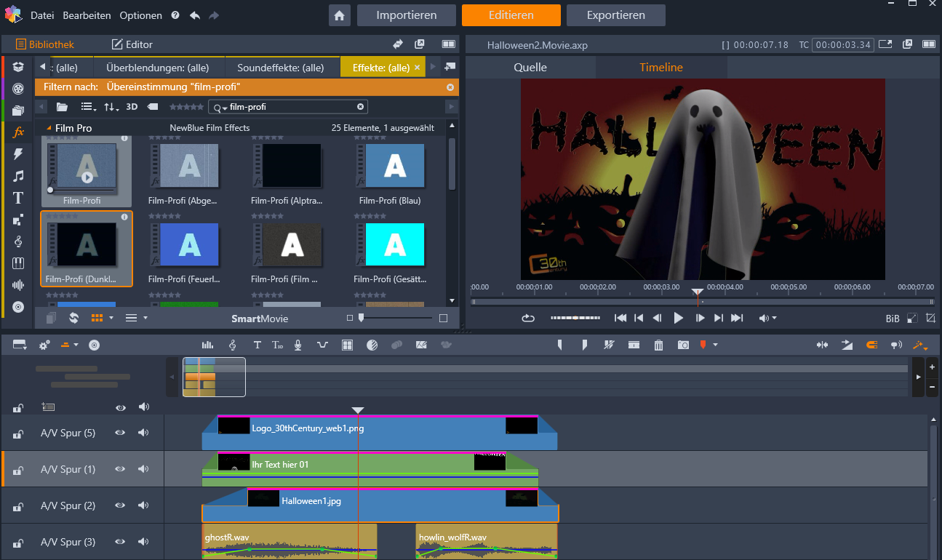Click the audio ducking tool icon

pyautogui.click(x=322, y=345)
